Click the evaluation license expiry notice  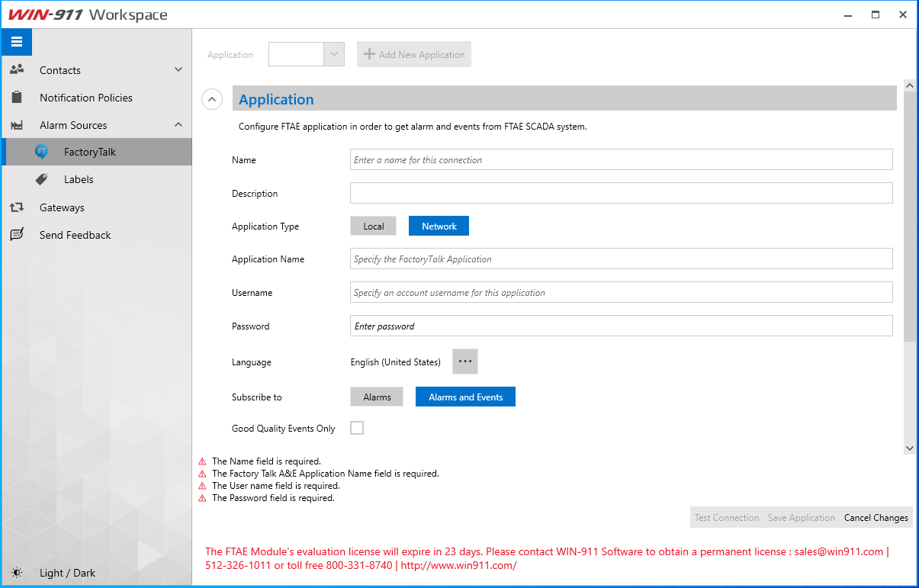click(x=547, y=558)
